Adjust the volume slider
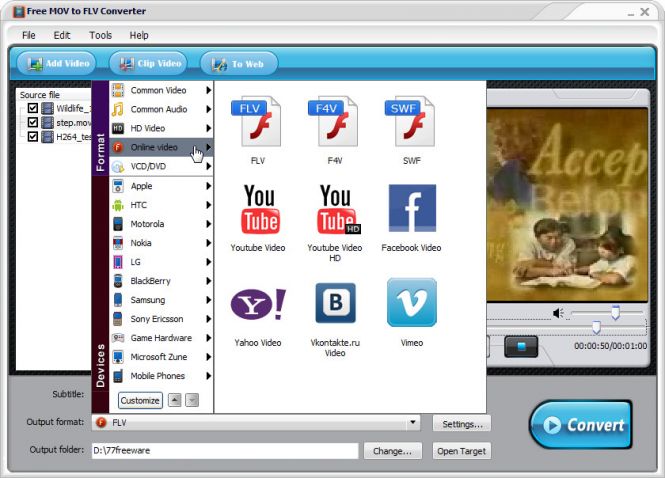 [x=614, y=314]
